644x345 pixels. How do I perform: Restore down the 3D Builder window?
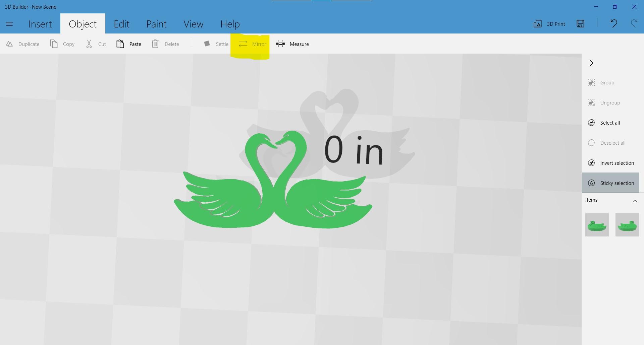coord(615,7)
